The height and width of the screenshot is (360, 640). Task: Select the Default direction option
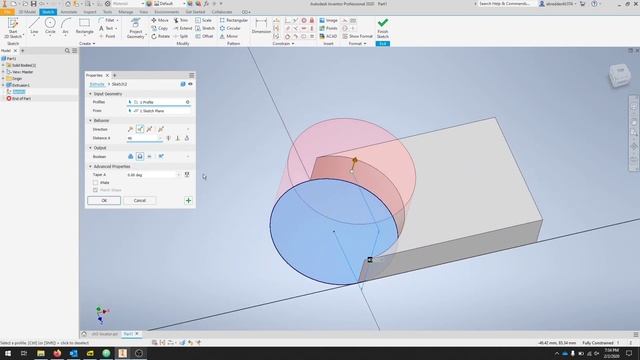[x=131, y=129]
